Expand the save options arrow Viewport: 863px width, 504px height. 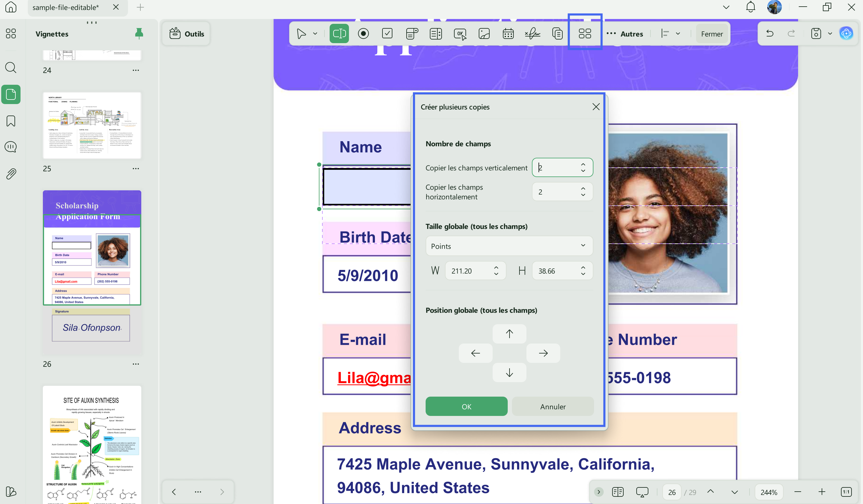(830, 33)
